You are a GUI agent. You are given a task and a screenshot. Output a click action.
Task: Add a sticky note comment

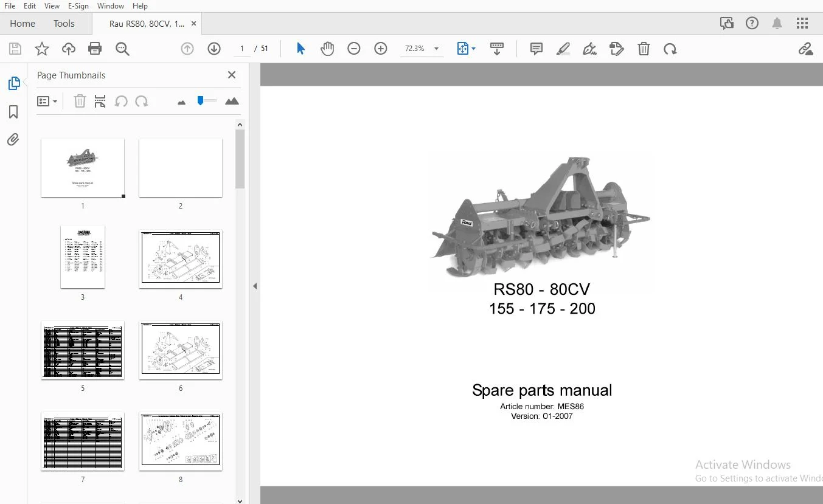[x=537, y=49]
